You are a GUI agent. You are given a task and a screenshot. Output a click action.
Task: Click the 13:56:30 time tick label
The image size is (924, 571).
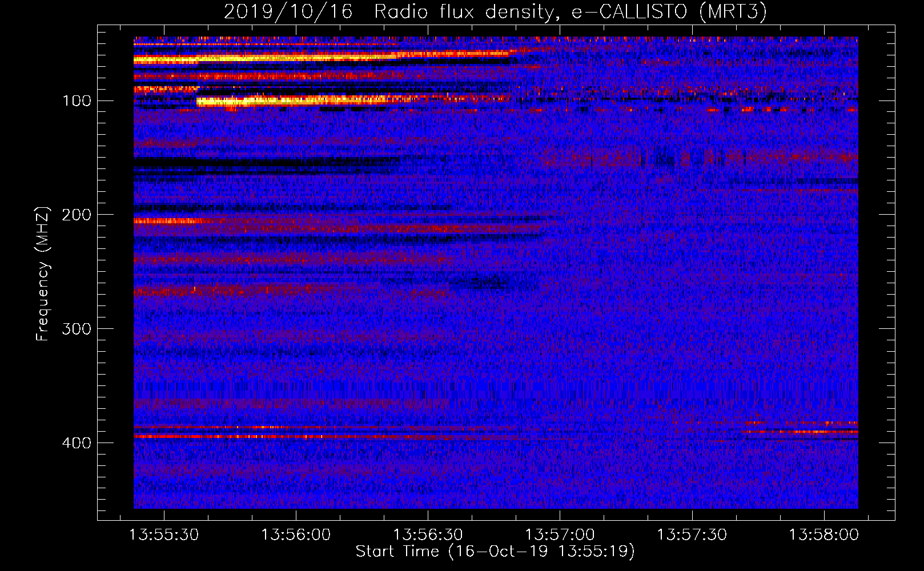428,535
